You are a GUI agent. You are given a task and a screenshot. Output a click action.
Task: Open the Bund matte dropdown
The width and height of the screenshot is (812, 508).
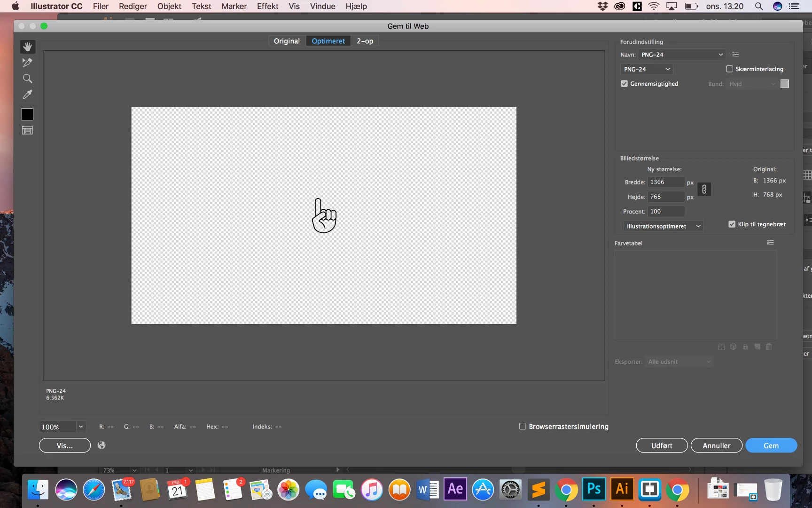752,84
